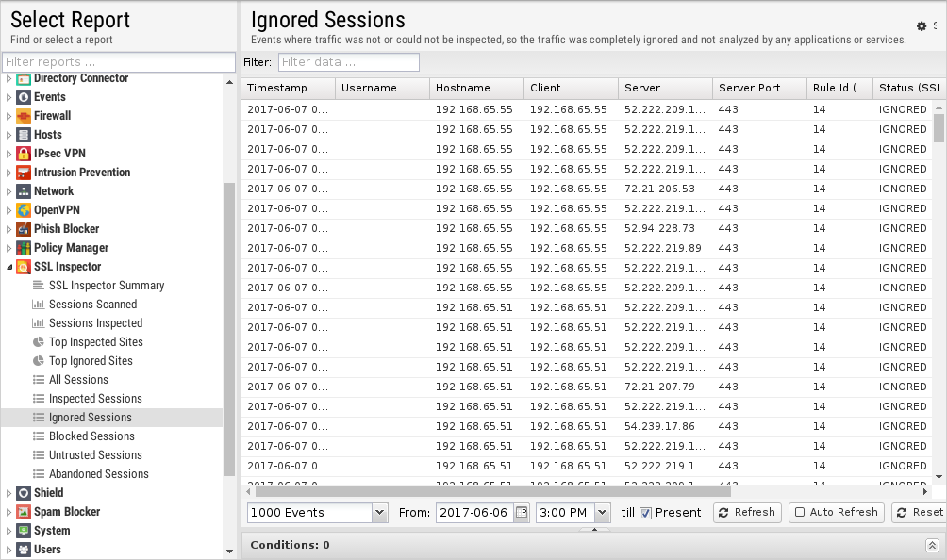The height and width of the screenshot is (560, 947).
Task: Sort by the Server Port column header
Action: coord(759,88)
